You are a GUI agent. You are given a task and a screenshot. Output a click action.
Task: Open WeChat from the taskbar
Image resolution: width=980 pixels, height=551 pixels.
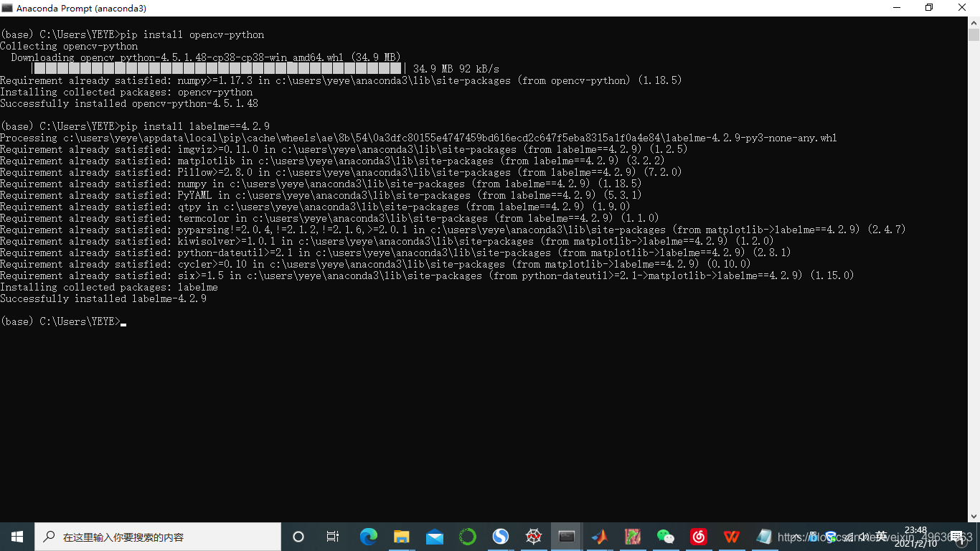click(x=665, y=537)
